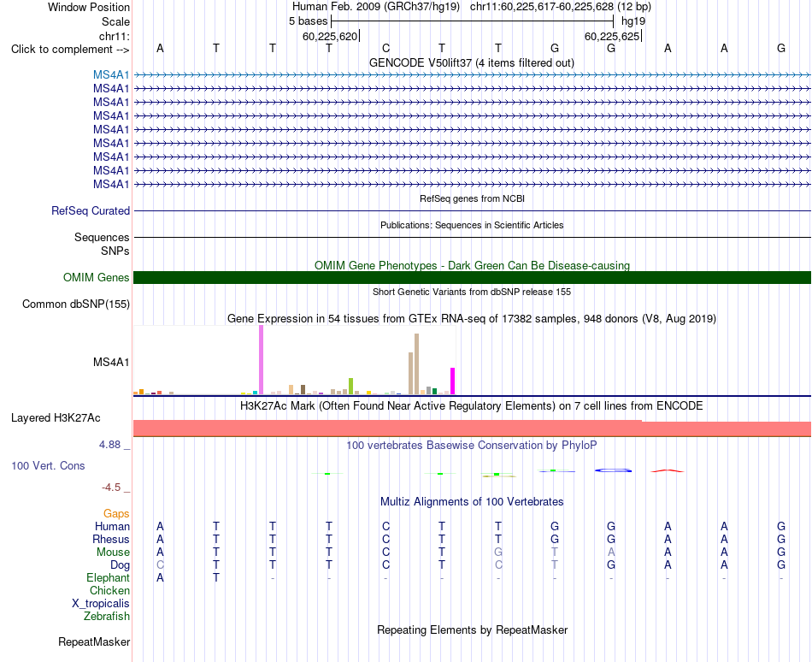Click the SNPs track label
Screen dimensions: 812x662
pos(115,251)
